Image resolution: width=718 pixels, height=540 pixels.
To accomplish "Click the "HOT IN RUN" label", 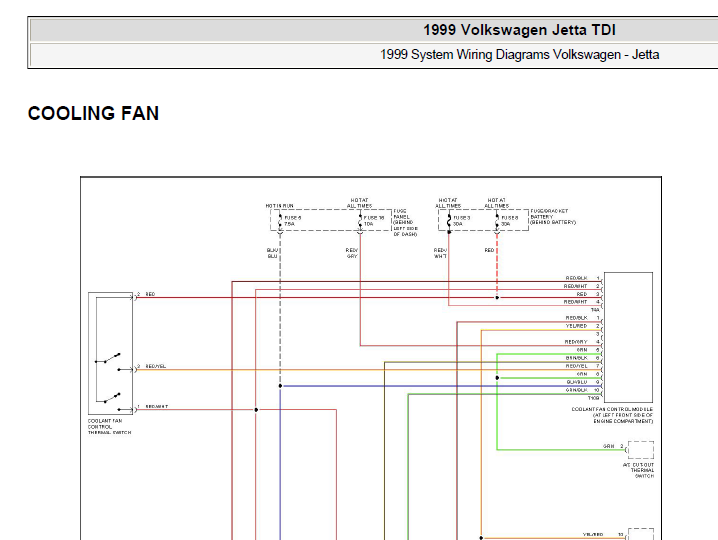I will [x=279, y=206].
